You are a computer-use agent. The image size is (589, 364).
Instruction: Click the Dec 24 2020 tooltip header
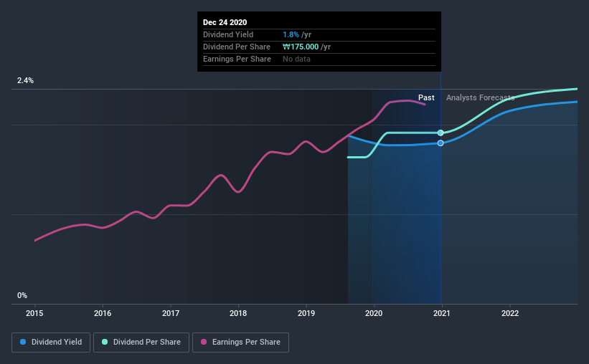click(225, 22)
